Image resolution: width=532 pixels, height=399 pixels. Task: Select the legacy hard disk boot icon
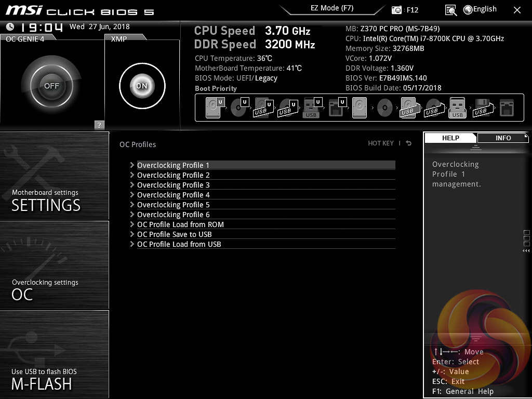(x=360, y=108)
